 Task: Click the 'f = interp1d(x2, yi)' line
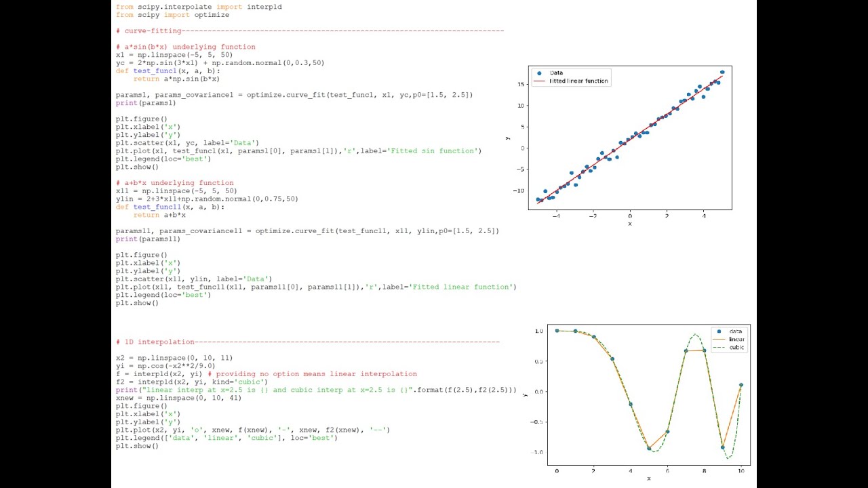[x=267, y=374]
